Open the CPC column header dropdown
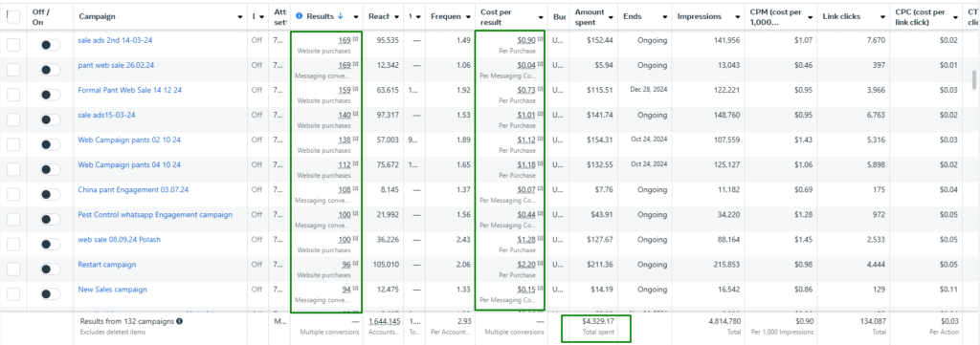Image resolution: width=980 pixels, height=345 pixels. [x=955, y=17]
